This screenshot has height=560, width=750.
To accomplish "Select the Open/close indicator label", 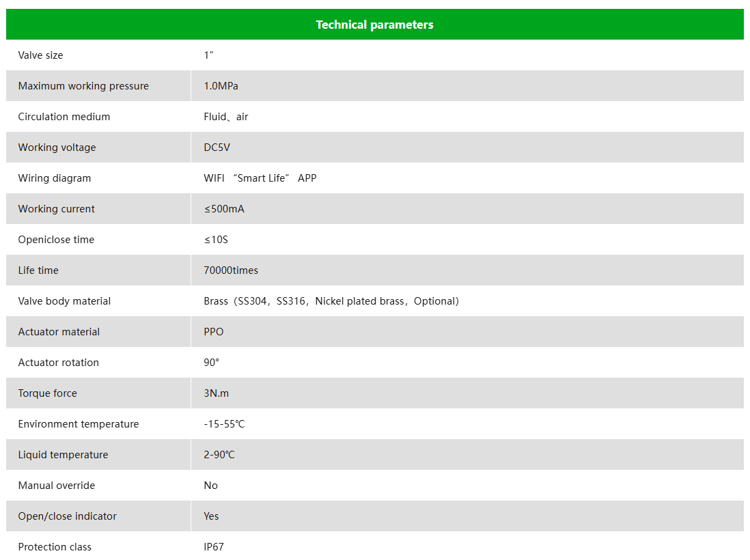I will click(x=68, y=516).
